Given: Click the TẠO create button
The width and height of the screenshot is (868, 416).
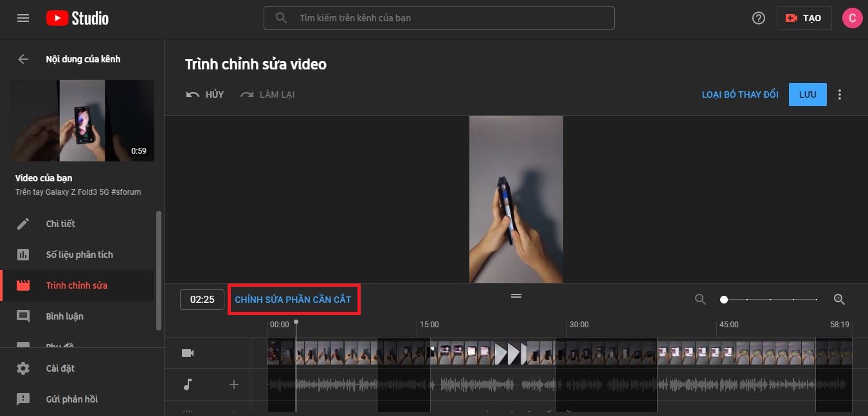Looking at the screenshot, I should pyautogui.click(x=804, y=18).
